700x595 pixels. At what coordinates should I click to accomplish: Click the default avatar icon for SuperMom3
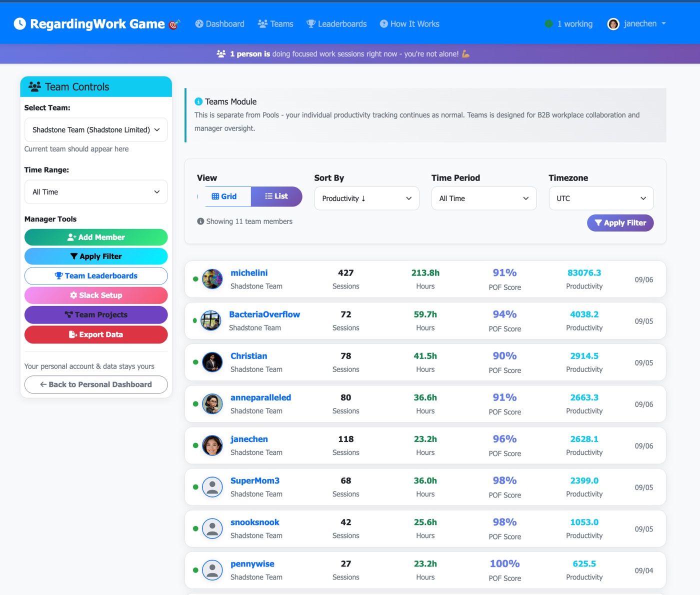(x=212, y=487)
